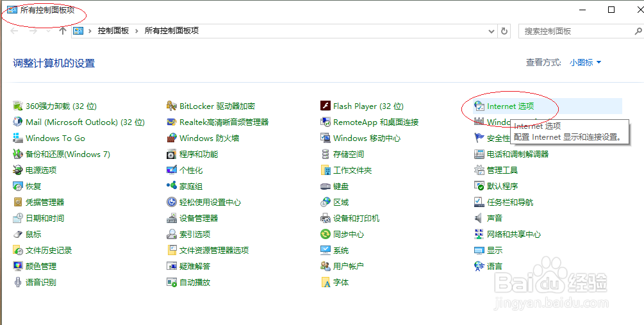
Task: Open the 用户帐户 icon
Action: [x=326, y=266]
